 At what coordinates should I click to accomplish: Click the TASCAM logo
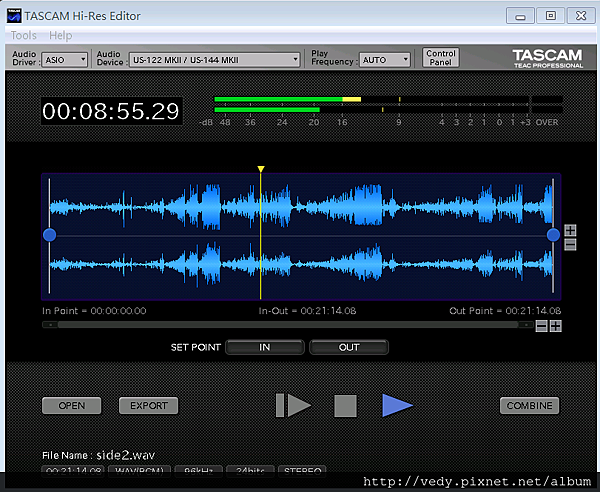pyautogui.click(x=548, y=59)
